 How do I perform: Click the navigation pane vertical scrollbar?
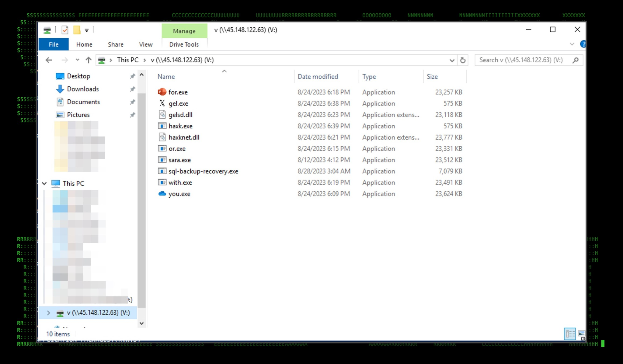click(141, 201)
